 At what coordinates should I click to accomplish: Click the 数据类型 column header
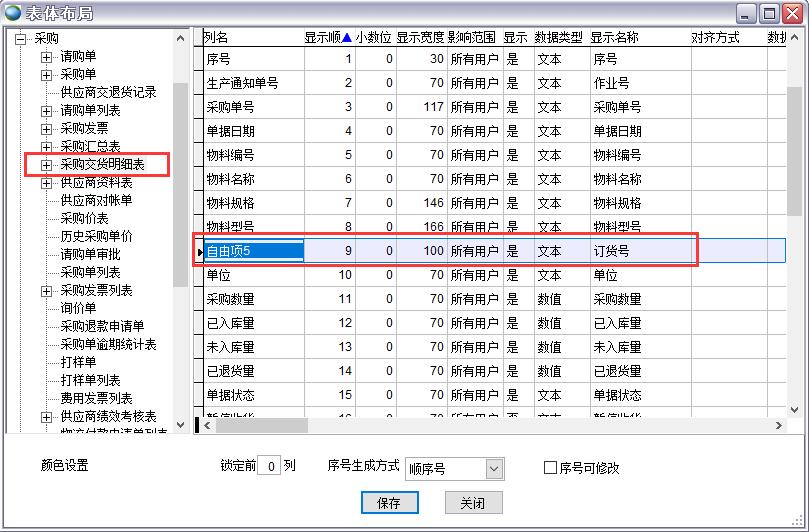[x=558, y=38]
